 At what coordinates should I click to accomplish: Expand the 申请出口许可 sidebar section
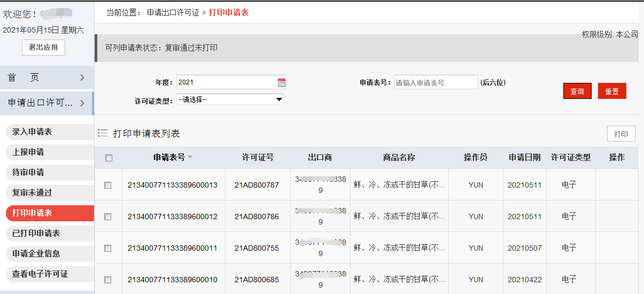pos(47,103)
